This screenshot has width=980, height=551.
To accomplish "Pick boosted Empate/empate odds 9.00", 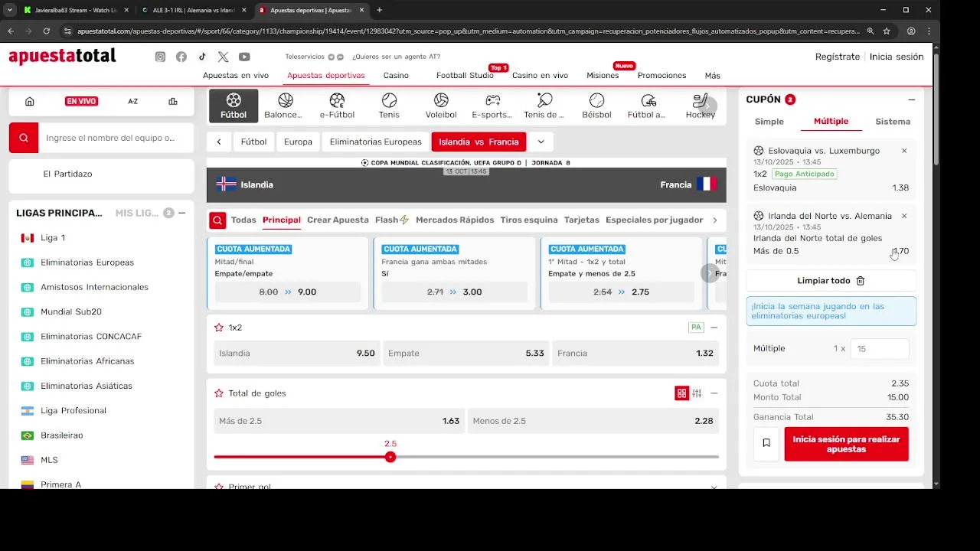I will (288, 292).
